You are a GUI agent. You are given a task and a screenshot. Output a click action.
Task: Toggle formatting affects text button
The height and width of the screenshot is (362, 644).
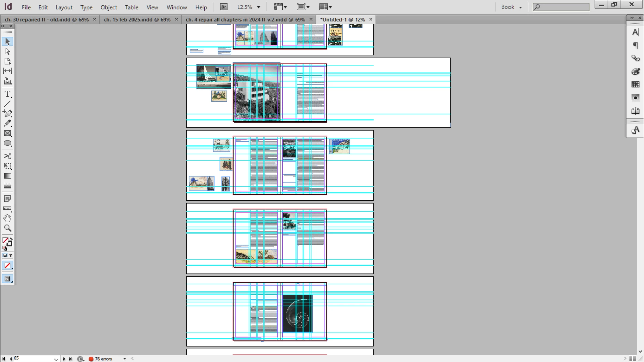click(11, 255)
